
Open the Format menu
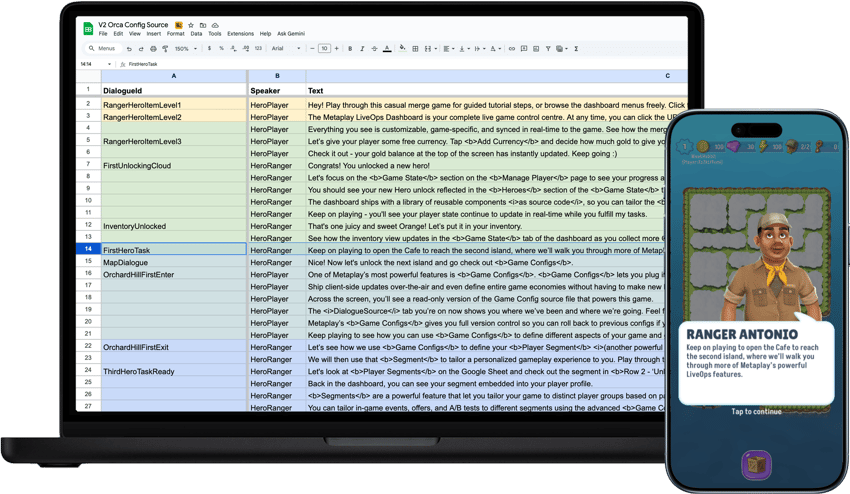coord(174,34)
